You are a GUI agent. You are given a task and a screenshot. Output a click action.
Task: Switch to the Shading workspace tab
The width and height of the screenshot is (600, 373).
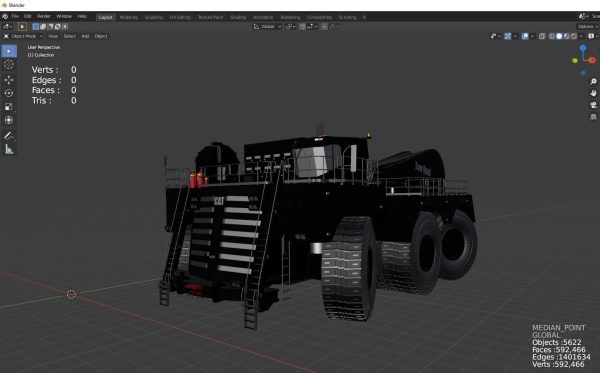coord(238,17)
